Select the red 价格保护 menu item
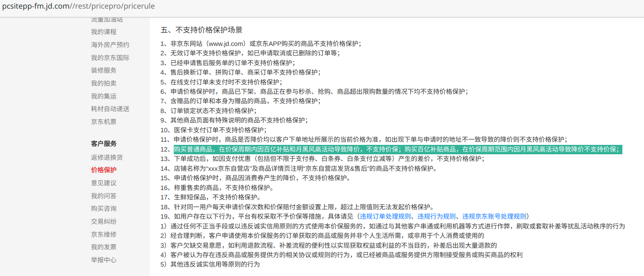644x276 pixels. 103,170
